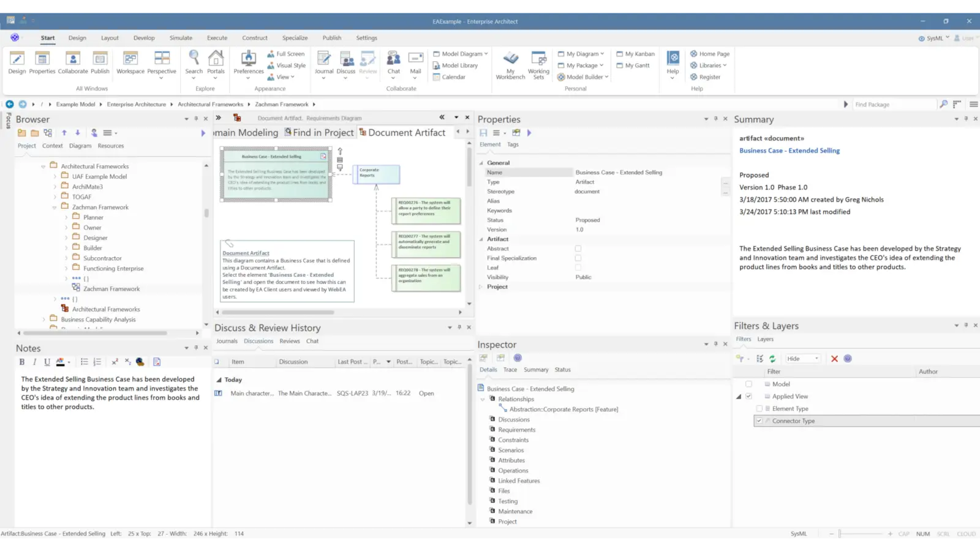Collapse the Applied View filter group

[738, 396]
